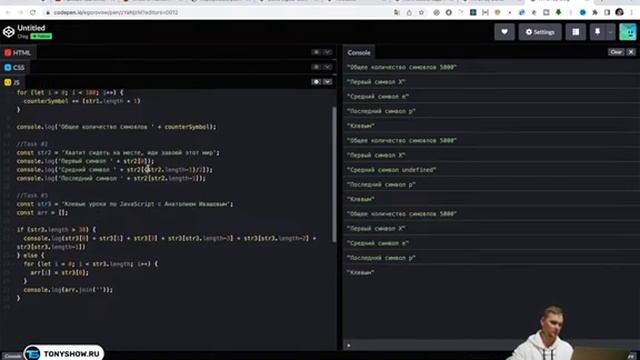Edit the pen title Untitled
The width and height of the screenshot is (640, 360).
(31, 28)
